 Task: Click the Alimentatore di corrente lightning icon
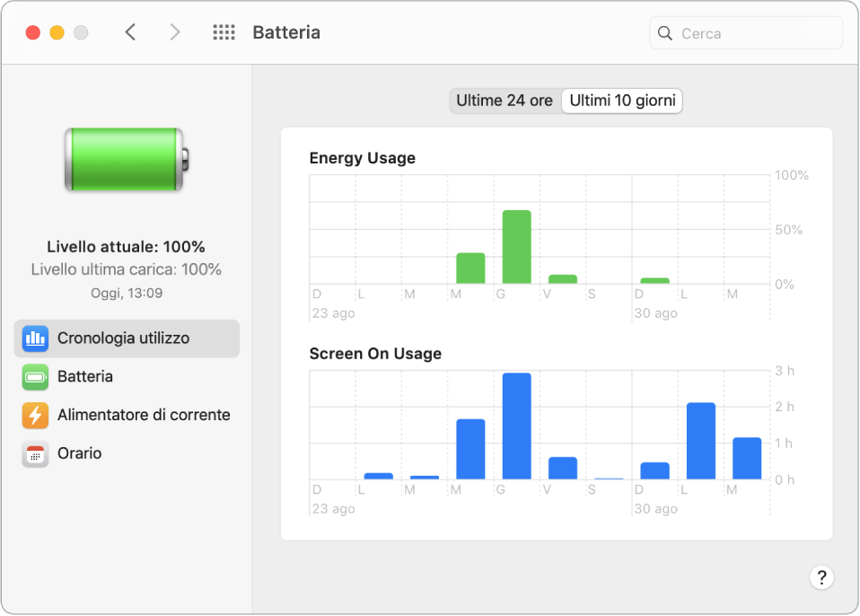pos(34,415)
